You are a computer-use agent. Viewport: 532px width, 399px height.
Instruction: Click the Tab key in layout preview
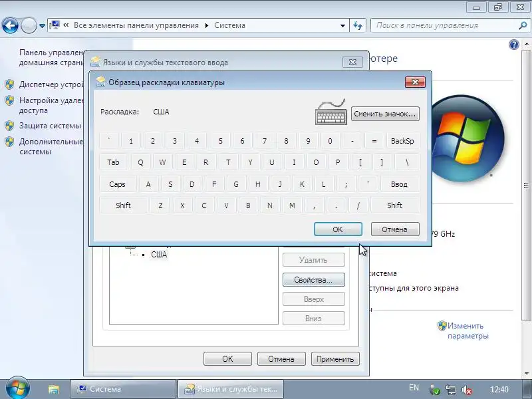coord(113,162)
